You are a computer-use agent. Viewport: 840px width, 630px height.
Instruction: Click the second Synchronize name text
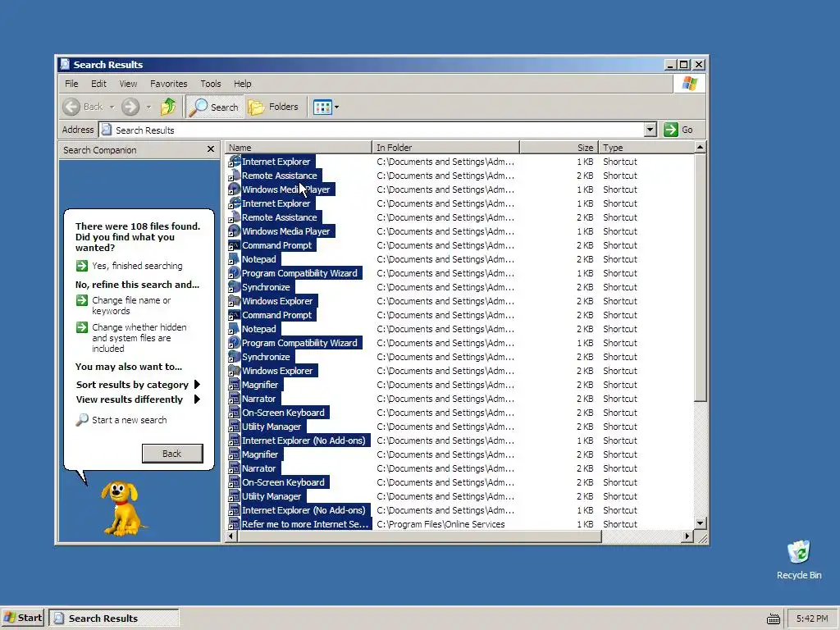[x=267, y=357]
